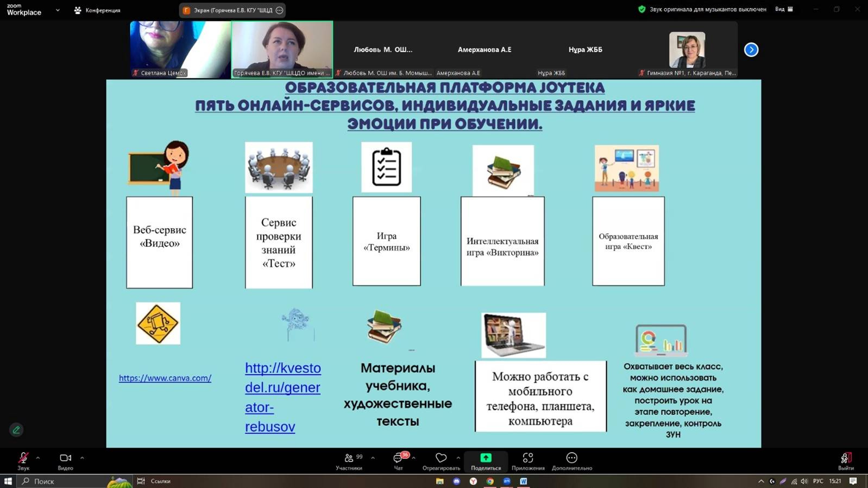The image size is (868, 488).
Task: Click Образовательная игра «Квест» box
Action: pyautogui.click(x=628, y=241)
